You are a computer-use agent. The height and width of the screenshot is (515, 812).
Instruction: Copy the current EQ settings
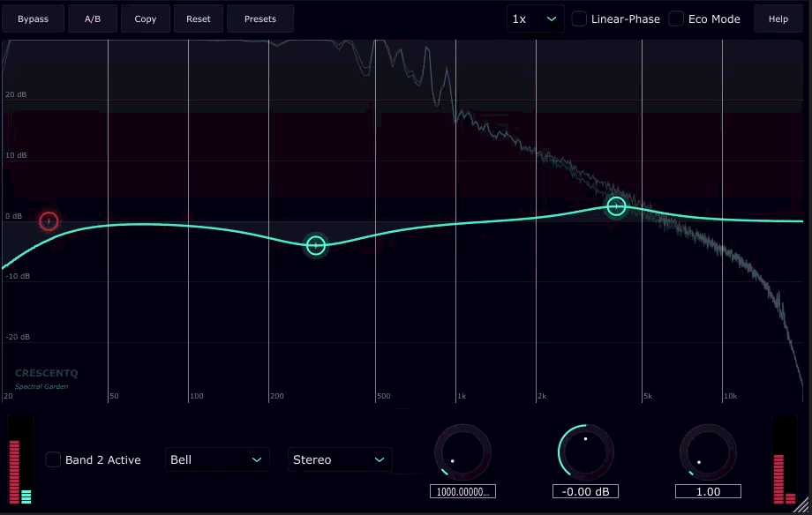click(145, 19)
